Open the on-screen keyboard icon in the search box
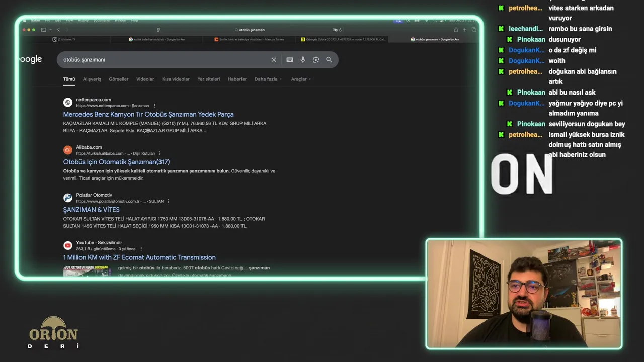644x362 pixels. [x=290, y=60]
